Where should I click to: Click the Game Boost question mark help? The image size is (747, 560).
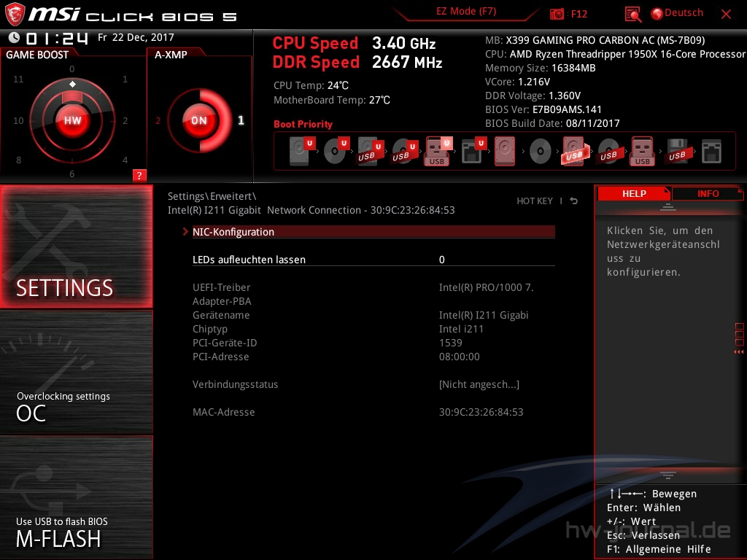(139, 175)
